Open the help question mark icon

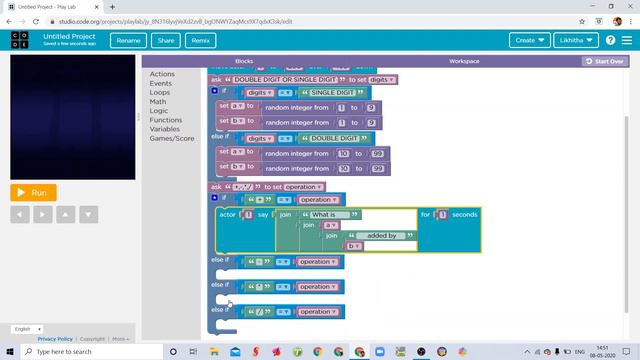[610, 40]
